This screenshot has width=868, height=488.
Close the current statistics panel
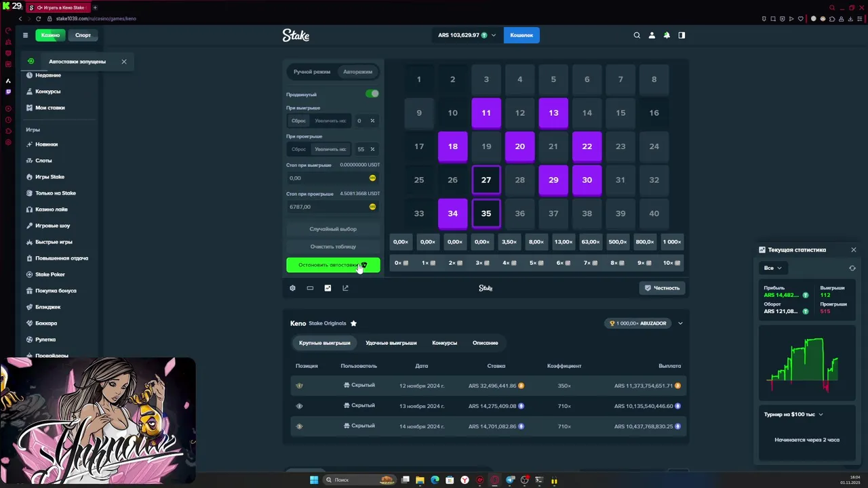853,249
